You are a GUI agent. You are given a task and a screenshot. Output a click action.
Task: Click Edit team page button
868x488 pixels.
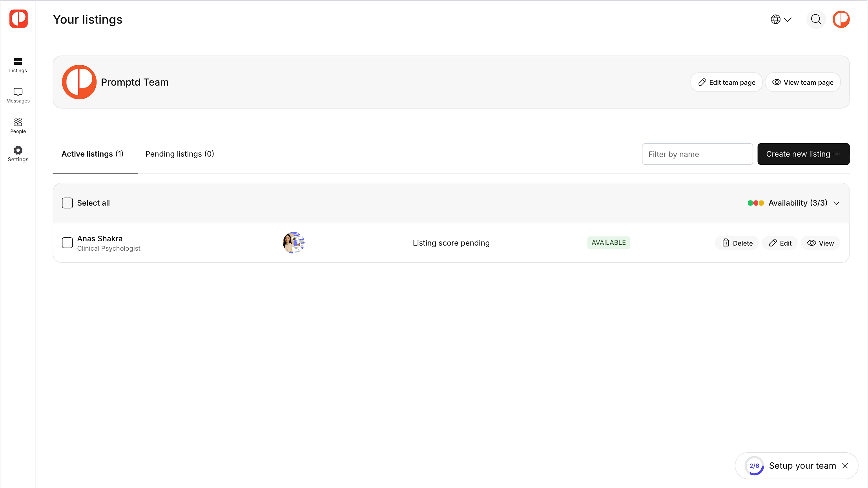point(726,82)
